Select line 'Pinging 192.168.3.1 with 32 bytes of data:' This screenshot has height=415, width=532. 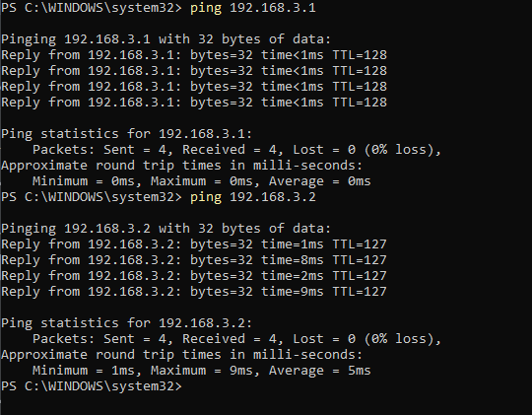click(x=166, y=39)
